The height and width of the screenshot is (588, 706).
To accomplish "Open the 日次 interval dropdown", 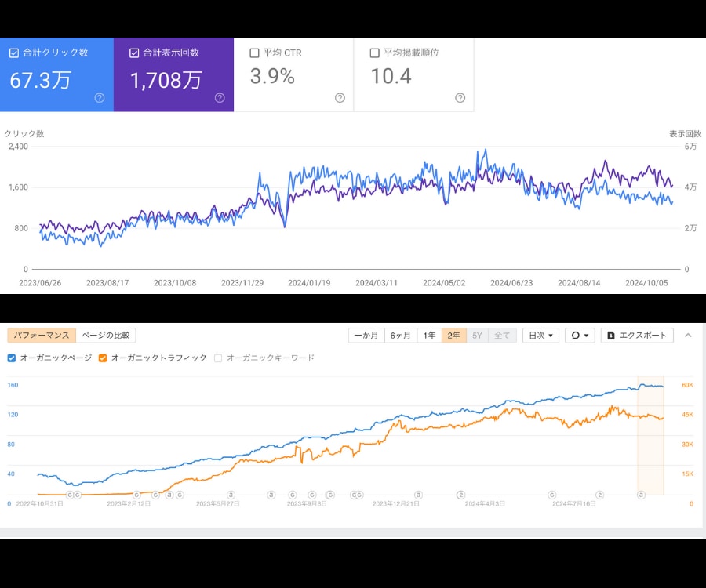I will (x=540, y=336).
